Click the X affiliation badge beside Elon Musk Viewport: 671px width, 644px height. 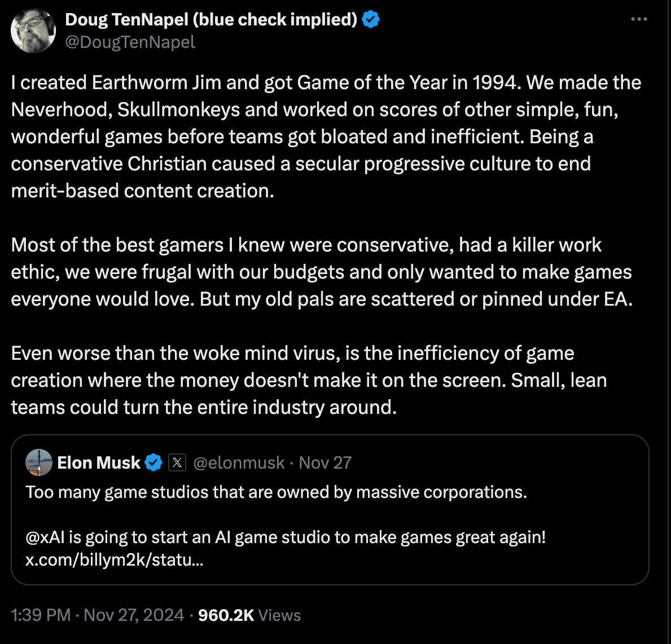coord(177,463)
